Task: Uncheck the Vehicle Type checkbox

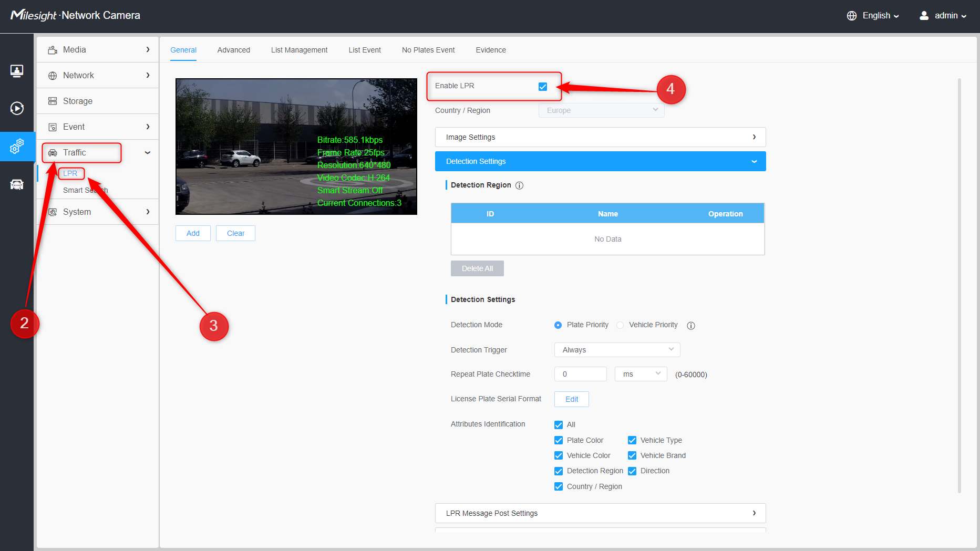Action: (632, 440)
